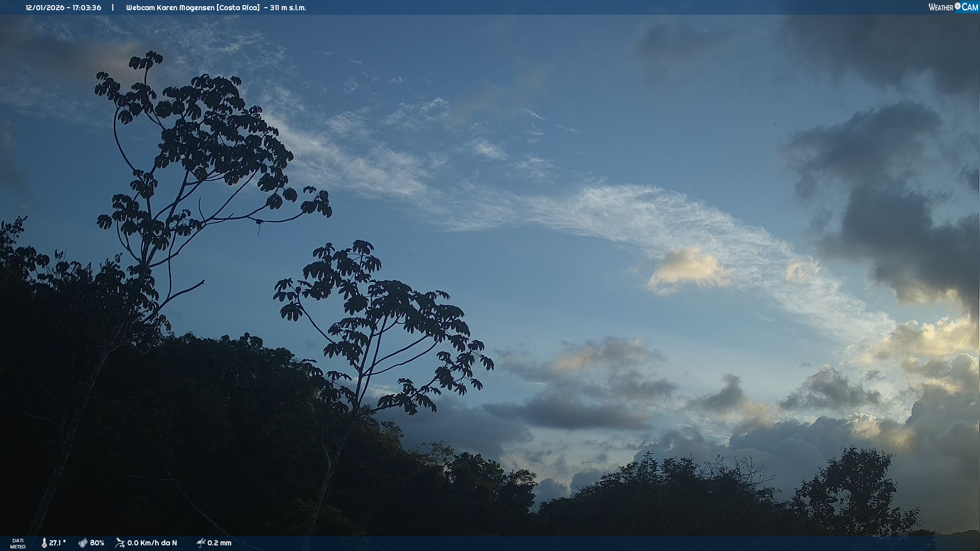Image resolution: width=980 pixels, height=551 pixels.
Task: Click the wind vane icon
Action: (x=120, y=543)
